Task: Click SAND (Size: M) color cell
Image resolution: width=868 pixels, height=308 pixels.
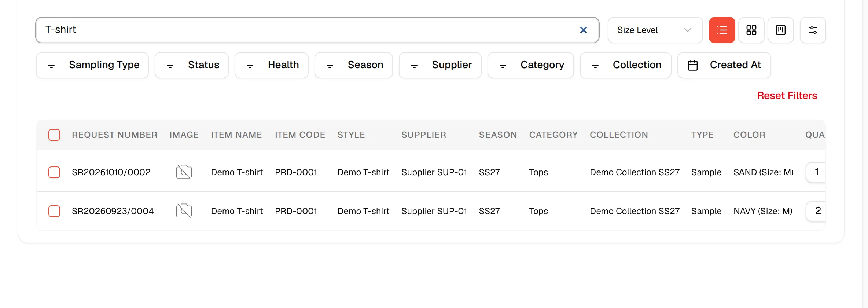Action: click(764, 172)
